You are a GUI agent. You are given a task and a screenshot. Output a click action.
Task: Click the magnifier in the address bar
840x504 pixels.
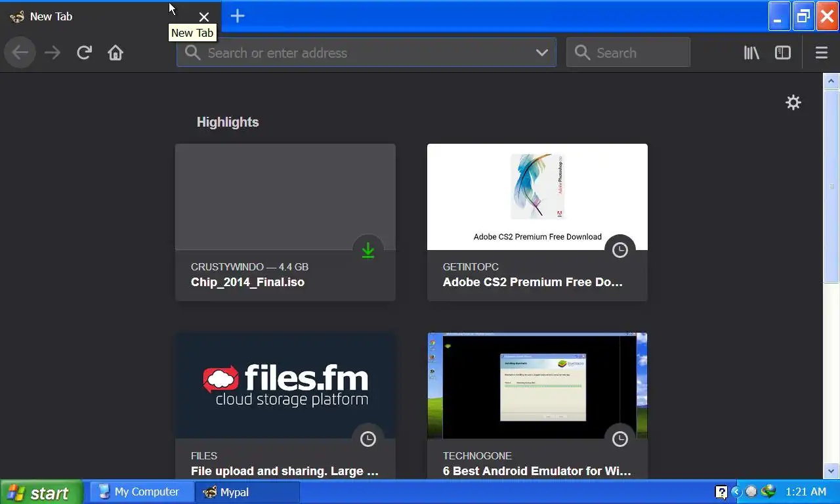tap(192, 52)
